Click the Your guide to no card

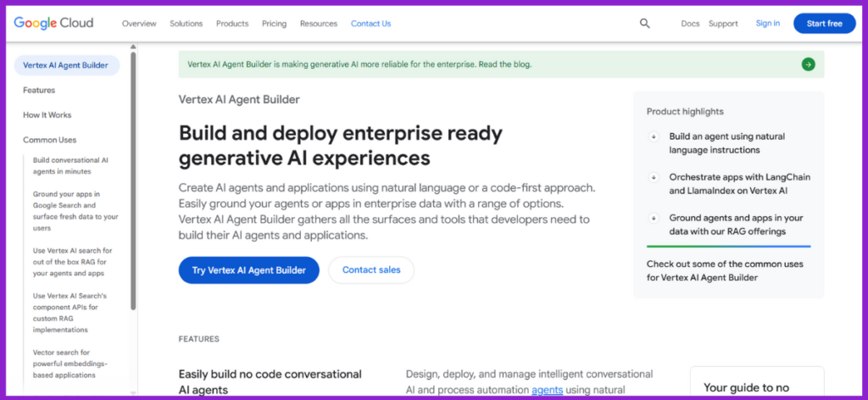pyautogui.click(x=757, y=382)
